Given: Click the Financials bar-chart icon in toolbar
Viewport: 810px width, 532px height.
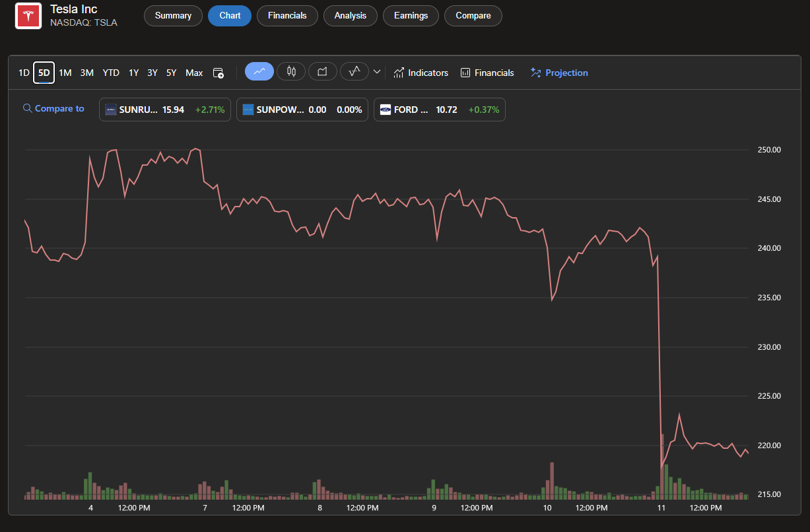Looking at the screenshot, I should pyautogui.click(x=465, y=73).
